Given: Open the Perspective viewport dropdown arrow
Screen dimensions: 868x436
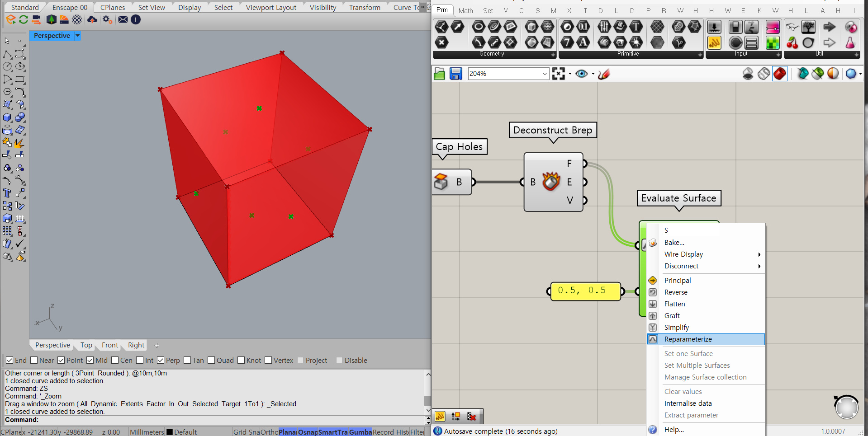Looking at the screenshot, I should click(77, 36).
